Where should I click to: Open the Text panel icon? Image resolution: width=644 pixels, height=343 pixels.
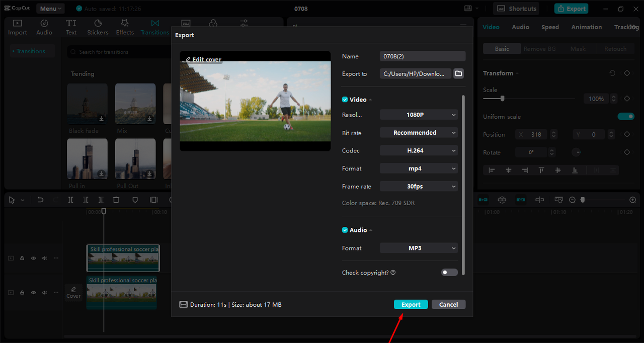point(71,23)
